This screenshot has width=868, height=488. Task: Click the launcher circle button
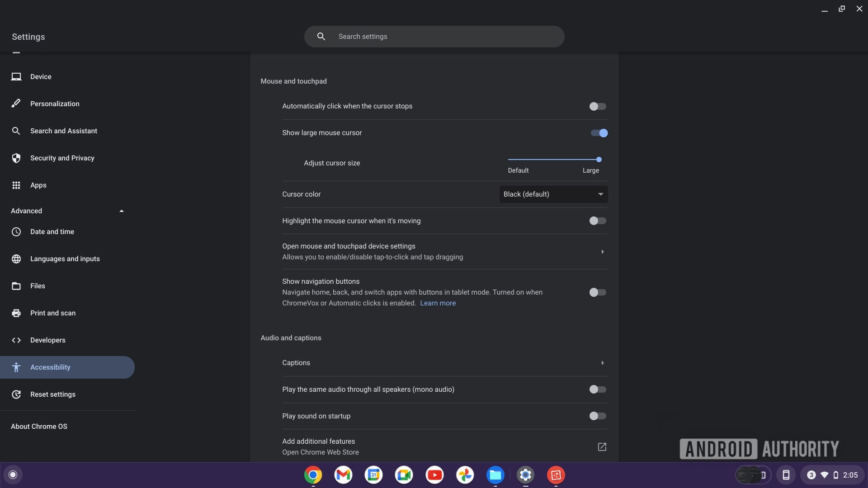(13, 475)
